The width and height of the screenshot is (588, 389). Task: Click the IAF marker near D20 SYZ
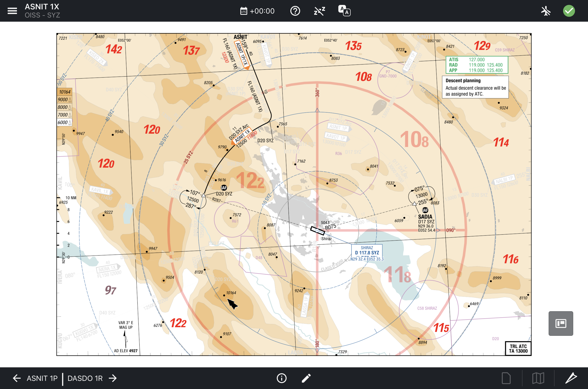(x=224, y=188)
